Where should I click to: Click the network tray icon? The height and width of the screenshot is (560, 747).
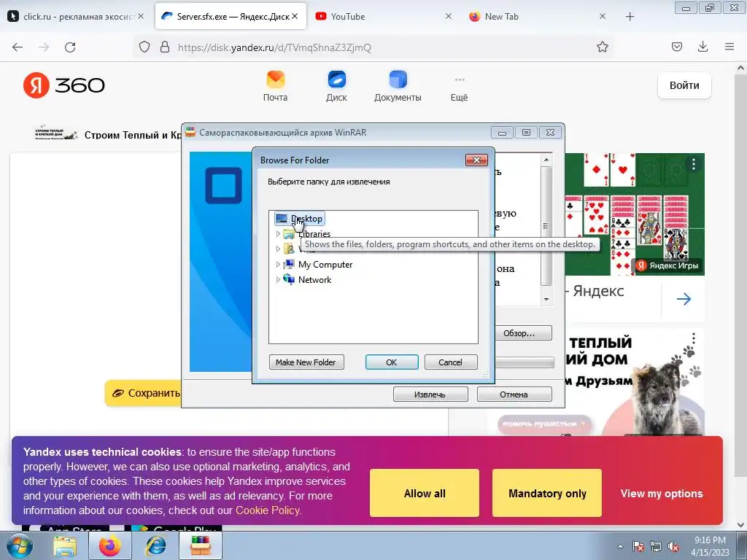pos(656,547)
